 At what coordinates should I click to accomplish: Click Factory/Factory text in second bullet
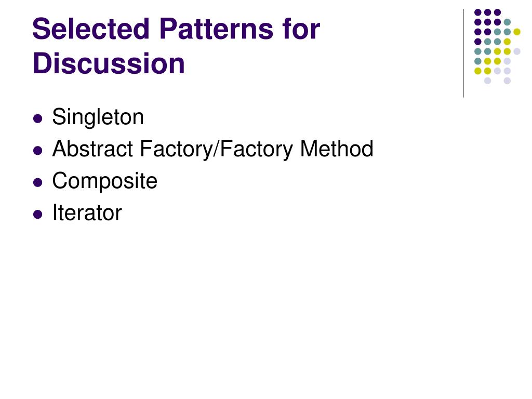216,149
